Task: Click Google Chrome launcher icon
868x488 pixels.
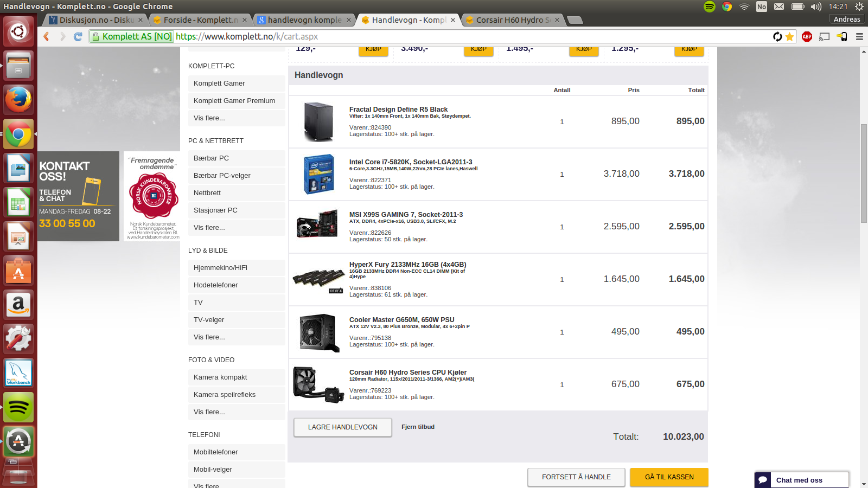Action: pos(18,133)
